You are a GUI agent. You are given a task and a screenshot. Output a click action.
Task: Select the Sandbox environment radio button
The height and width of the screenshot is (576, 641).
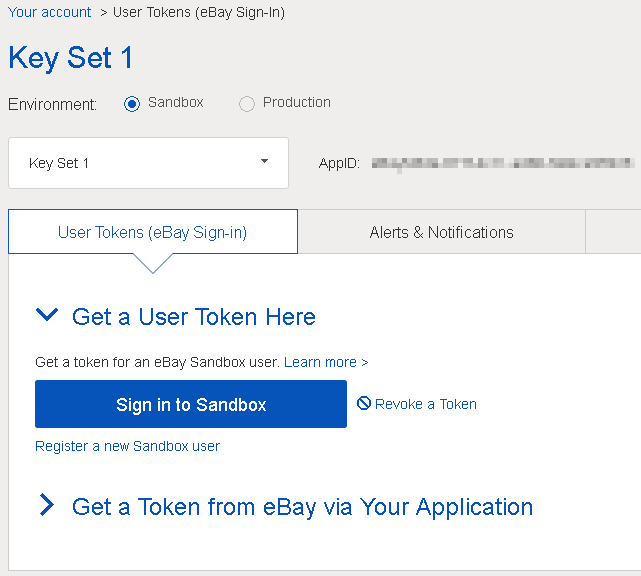(132, 104)
